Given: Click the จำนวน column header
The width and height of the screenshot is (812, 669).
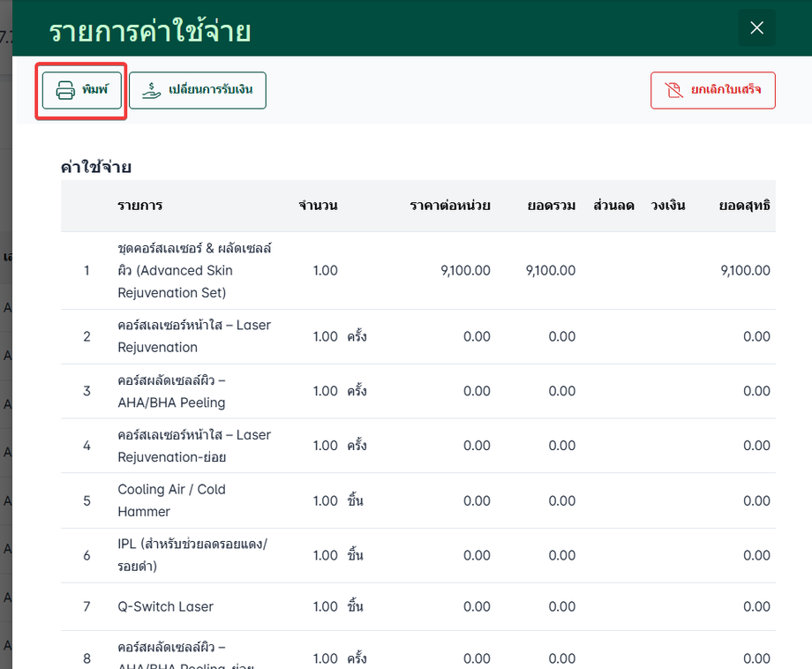Looking at the screenshot, I should click(x=318, y=206).
